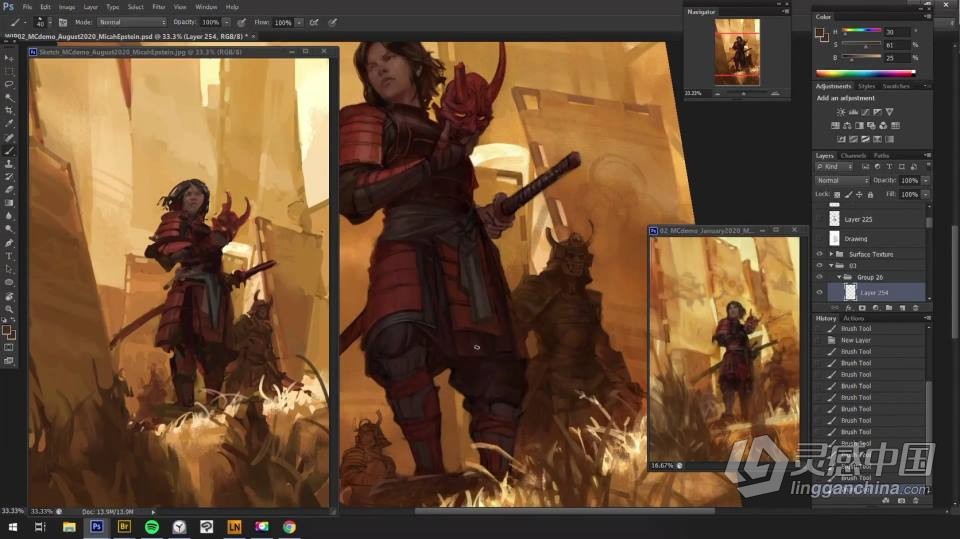
Task: Add a Levels adjustment
Action: [x=853, y=112]
